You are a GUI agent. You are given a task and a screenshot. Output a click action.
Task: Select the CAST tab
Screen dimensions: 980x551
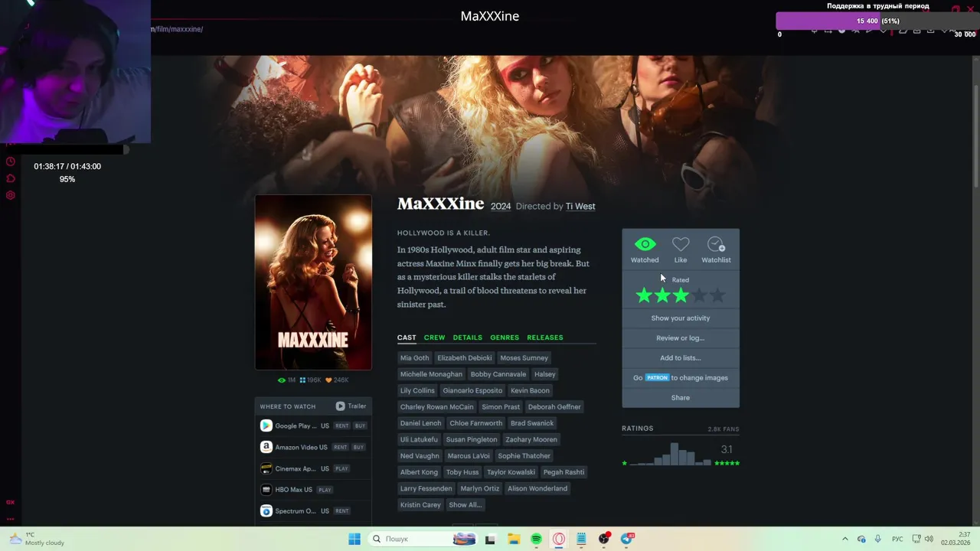(407, 337)
